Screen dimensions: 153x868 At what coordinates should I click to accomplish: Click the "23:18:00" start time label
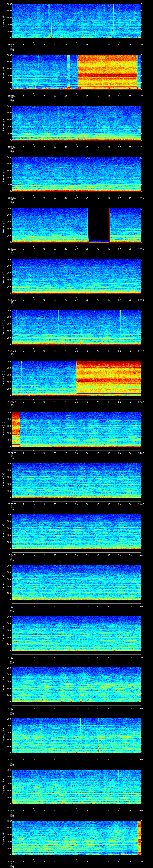pyautogui.click(x=12, y=249)
